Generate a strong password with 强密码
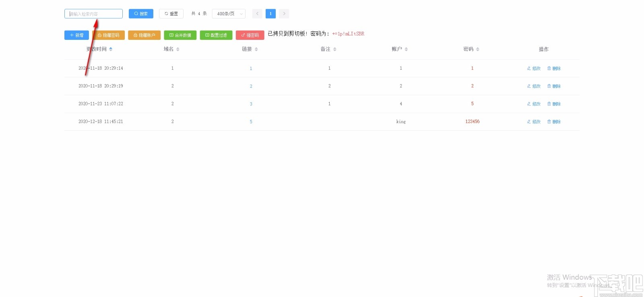The width and height of the screenshot is (644, 297). click(x=250, y=35)
